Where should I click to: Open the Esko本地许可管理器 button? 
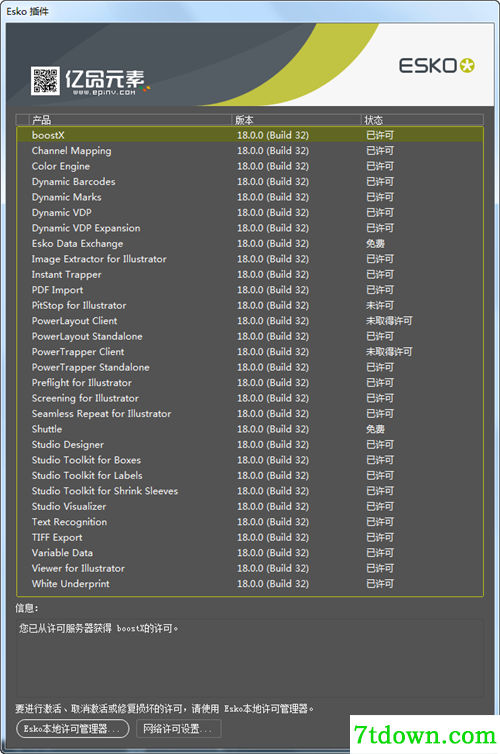click(x=73, y=729)
